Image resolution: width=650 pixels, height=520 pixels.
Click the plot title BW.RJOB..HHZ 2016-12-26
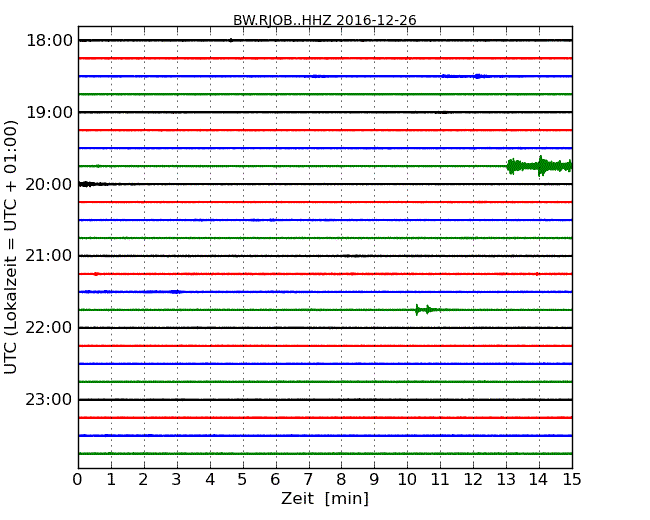325,20
